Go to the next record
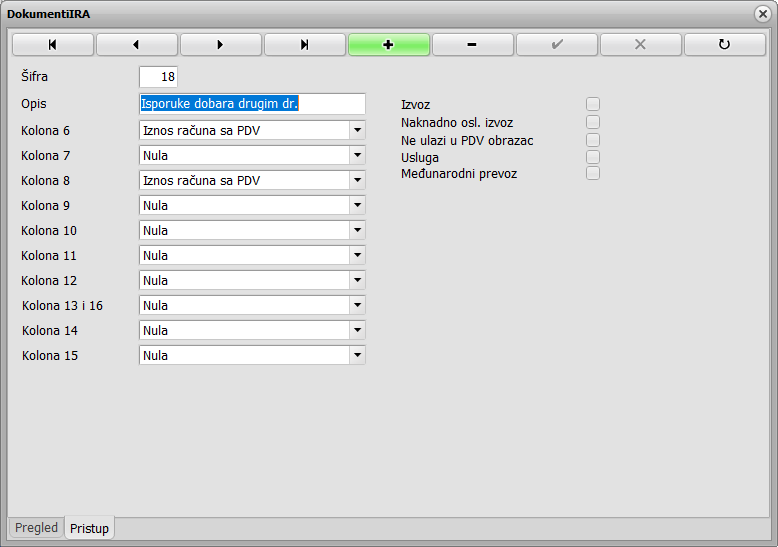Screen dimensions: 778x547 point(221,45)
